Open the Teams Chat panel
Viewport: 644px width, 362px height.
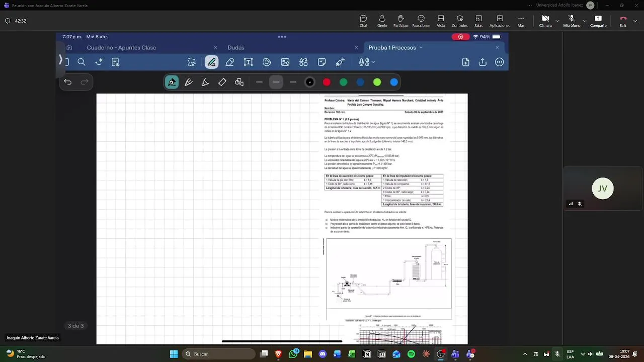(x=363, y=21)
